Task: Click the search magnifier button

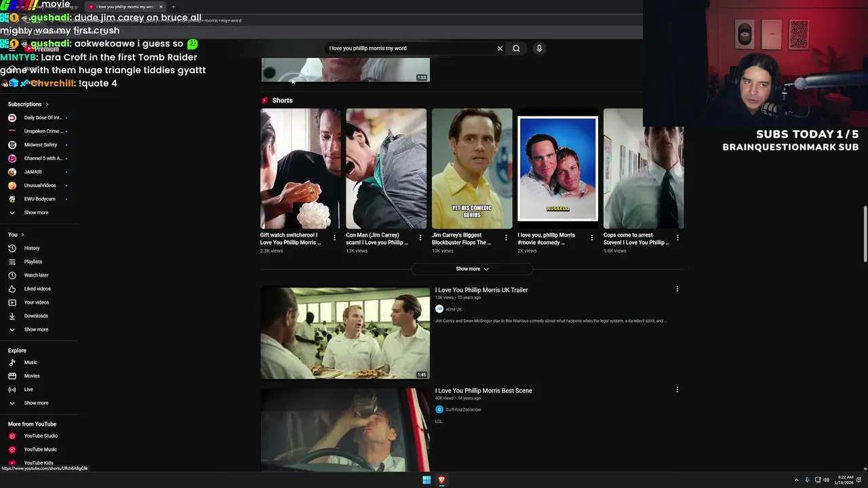Action: coord(516,48)
